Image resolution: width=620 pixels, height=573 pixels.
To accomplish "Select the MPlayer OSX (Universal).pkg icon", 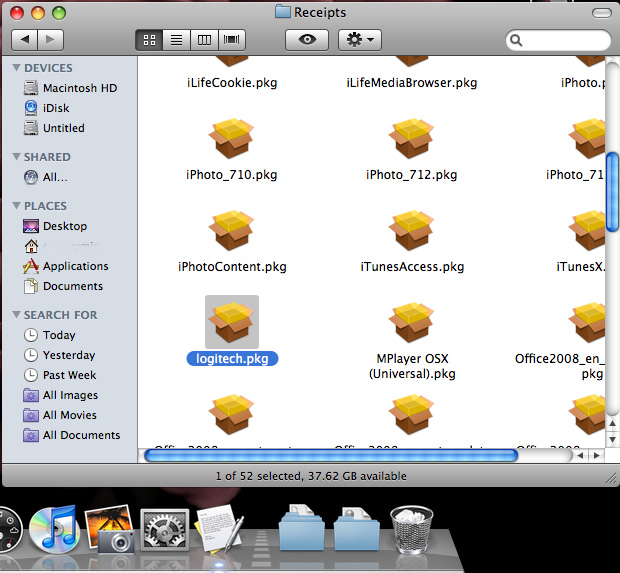I will [412, 323].
